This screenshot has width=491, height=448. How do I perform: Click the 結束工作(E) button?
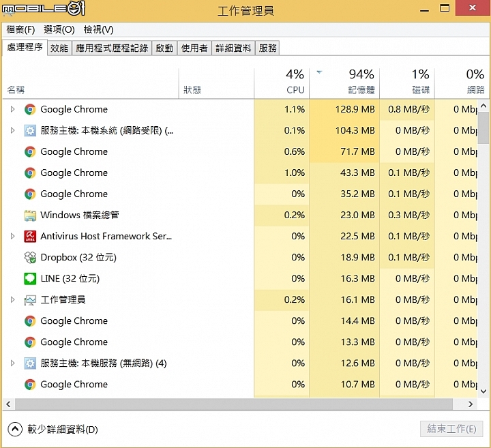click(x=451, y=429)
